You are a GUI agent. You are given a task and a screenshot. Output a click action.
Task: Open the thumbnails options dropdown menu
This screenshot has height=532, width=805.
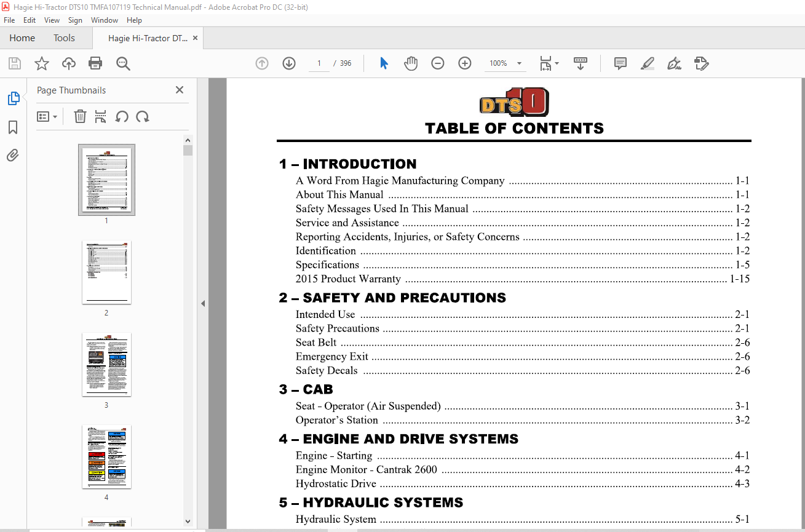point(47,116)
